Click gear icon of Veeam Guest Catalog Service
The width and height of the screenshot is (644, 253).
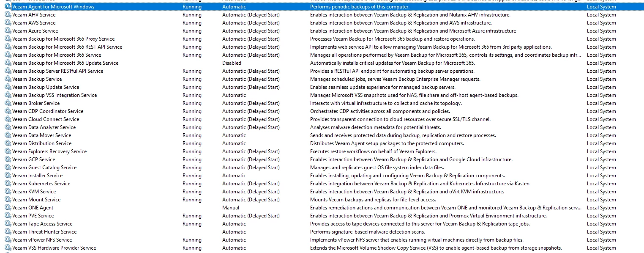click(8, 168)
